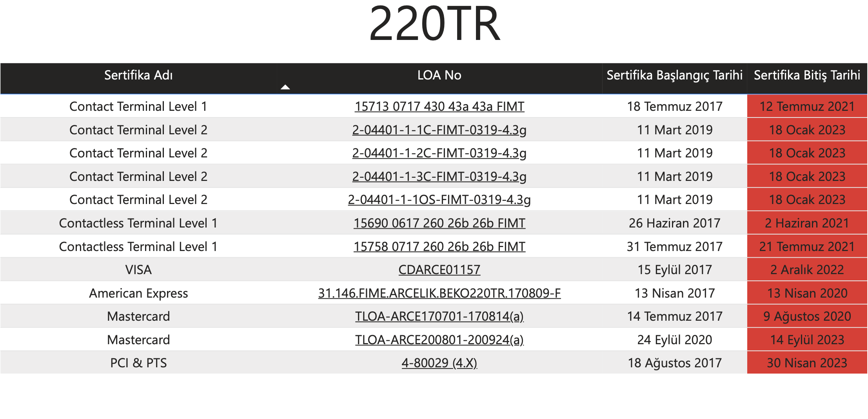Open American Express LOA link 31.146.FIME.ARCELIK.BEKO220TR
Viewport: 868px width, 419px height.
439,293
